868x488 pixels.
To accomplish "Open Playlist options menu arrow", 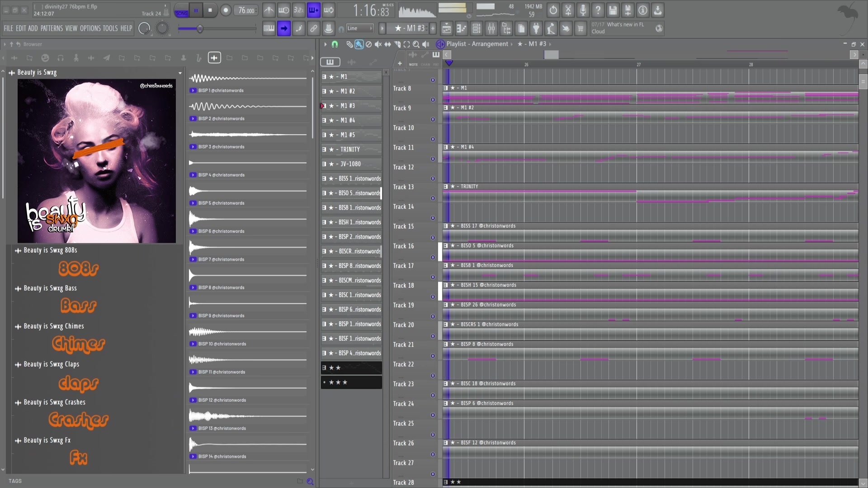I will (x=325, y=44).
